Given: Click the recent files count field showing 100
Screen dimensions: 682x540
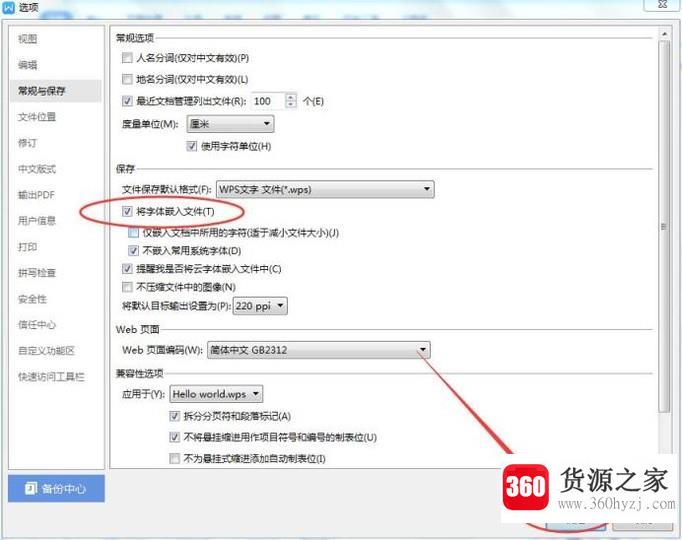Looking at the screenshot, I should click(x=267, y=101).
